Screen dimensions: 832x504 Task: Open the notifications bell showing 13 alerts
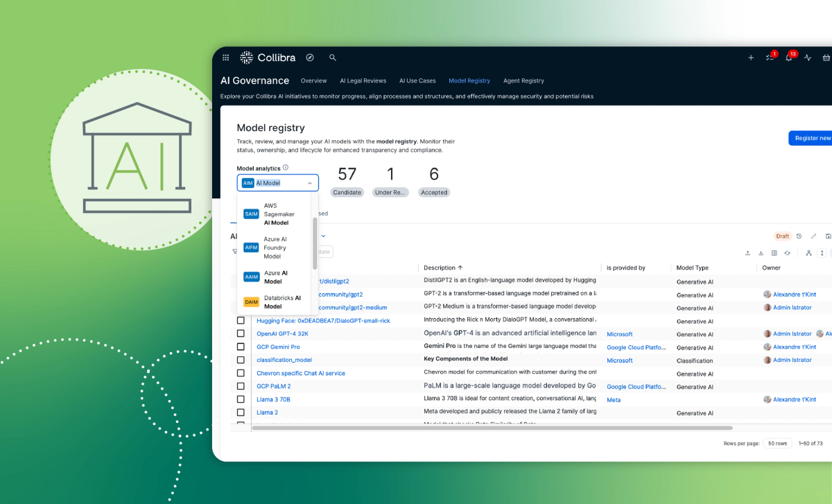[x=788, y=58]
